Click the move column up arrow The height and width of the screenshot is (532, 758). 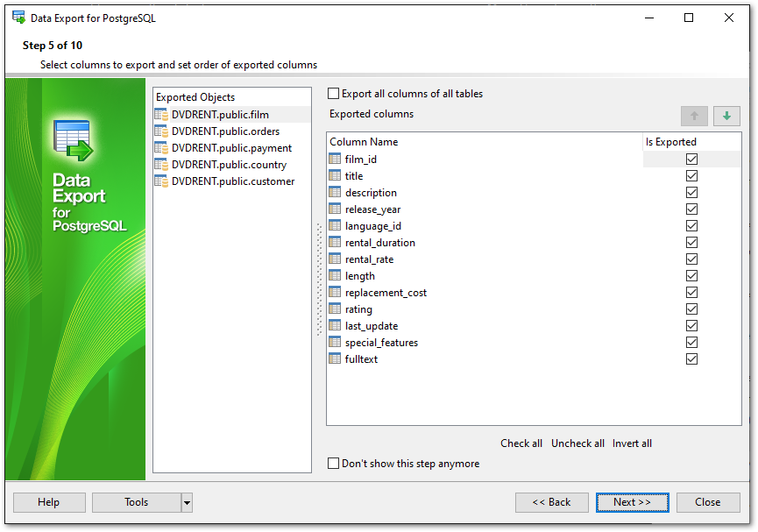tap(694, 116)
